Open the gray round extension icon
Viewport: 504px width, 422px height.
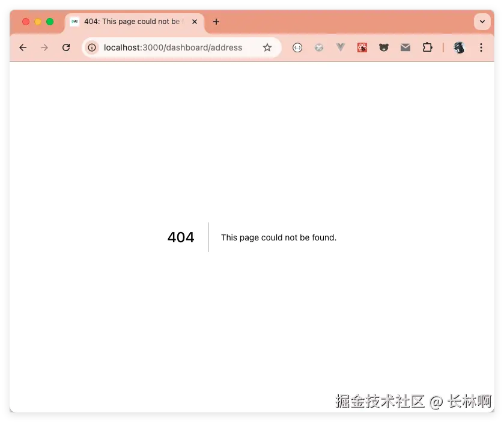pos(319,47)
